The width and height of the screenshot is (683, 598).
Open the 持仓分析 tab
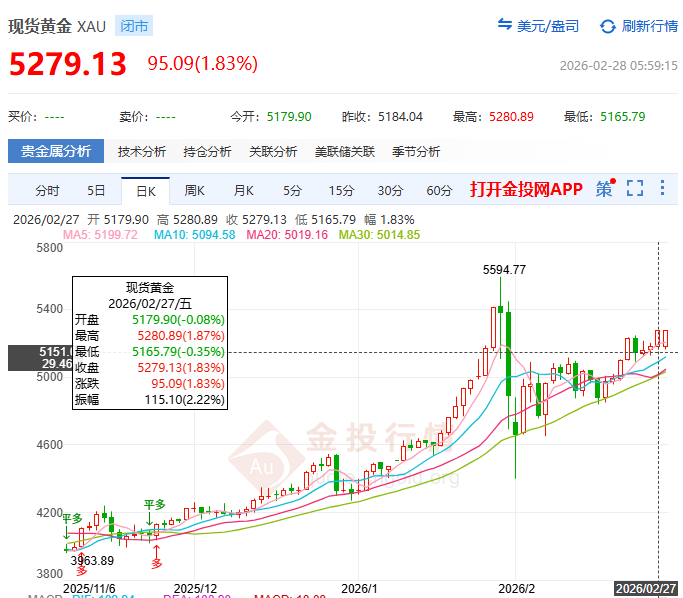pos(207,152)
